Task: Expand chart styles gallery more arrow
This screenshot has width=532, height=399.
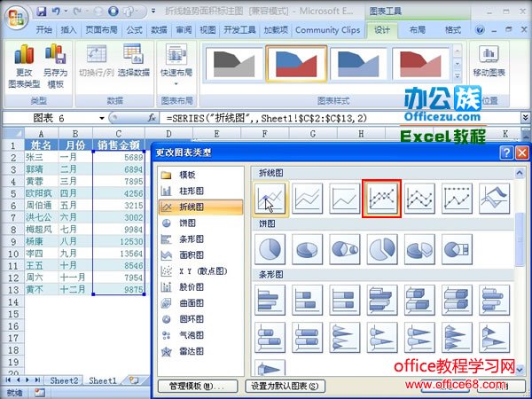Action: click(x=458, y=76)
